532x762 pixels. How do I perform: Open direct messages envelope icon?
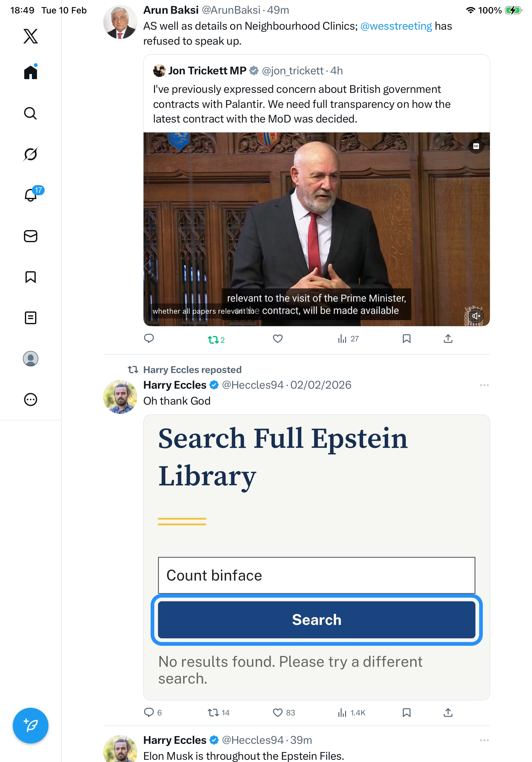pos(31,236)
